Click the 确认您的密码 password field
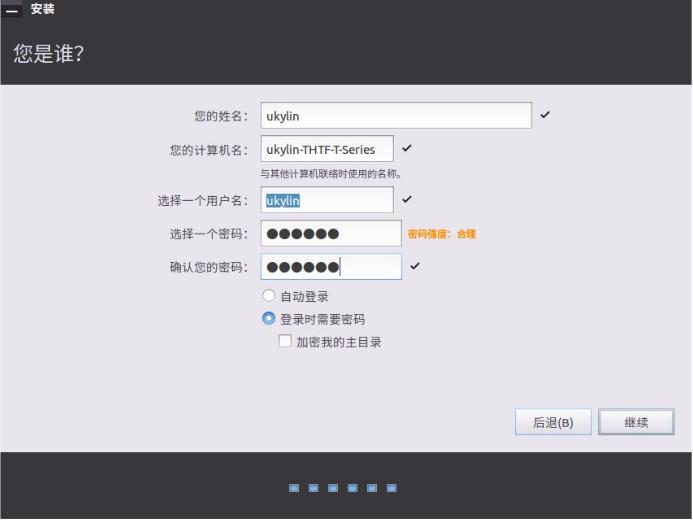 (330, 267)
